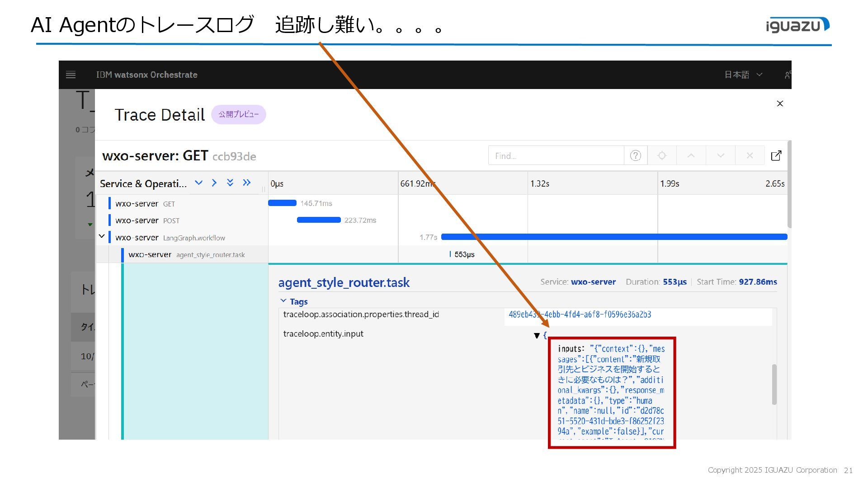Click the 223.72ms POST timeline bar

click(x=319, y=220)
